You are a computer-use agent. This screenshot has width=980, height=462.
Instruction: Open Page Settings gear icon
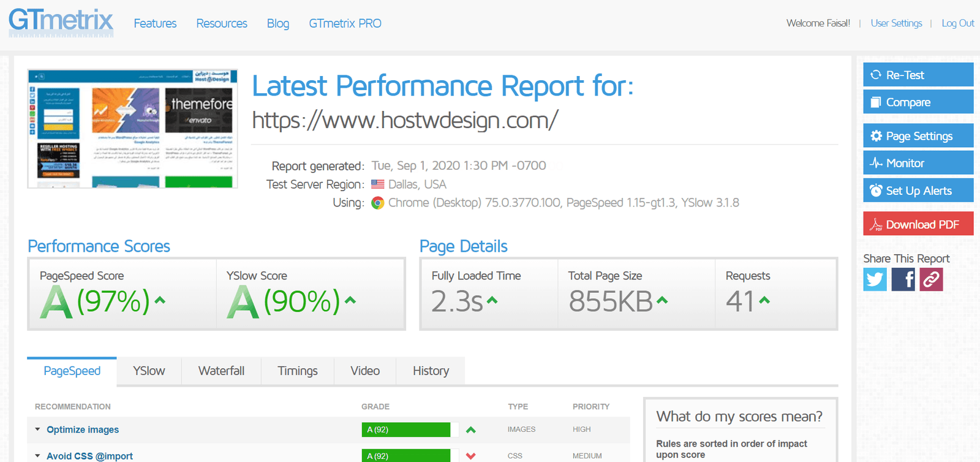876,136
